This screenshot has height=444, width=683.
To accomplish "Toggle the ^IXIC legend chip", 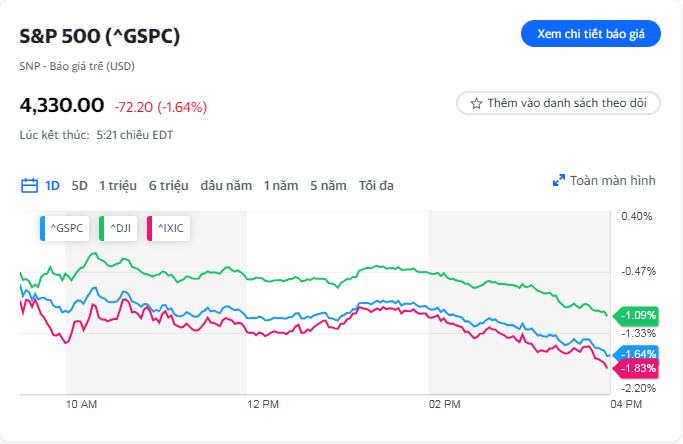I will coord(169,228).
